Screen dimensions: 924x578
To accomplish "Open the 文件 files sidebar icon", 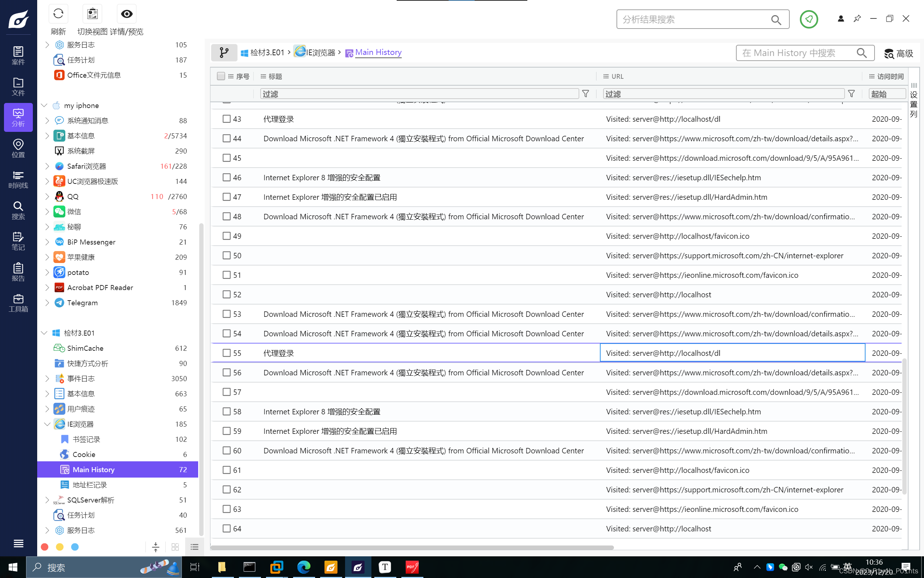I will (18, 86).
